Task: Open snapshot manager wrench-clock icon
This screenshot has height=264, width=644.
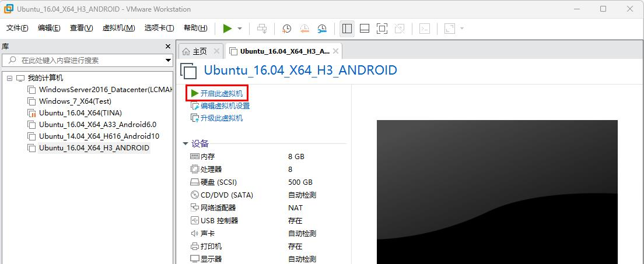Action: point(322,29)
